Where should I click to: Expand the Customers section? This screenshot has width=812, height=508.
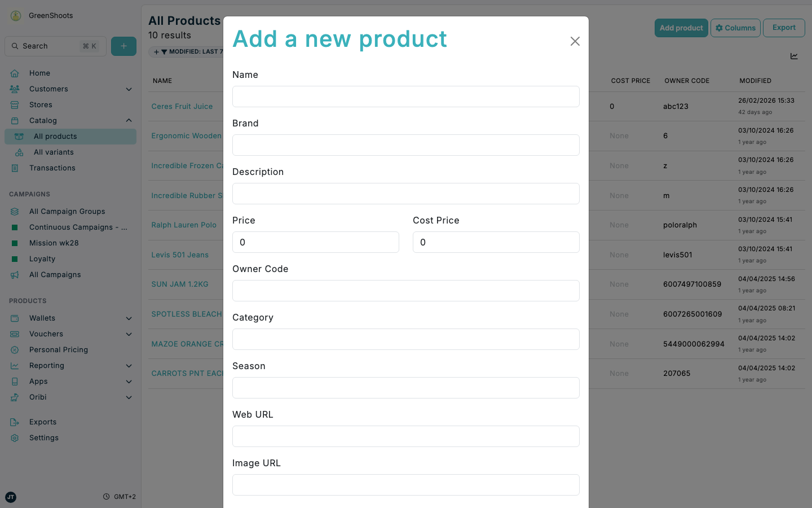click(x=129, y=89)
